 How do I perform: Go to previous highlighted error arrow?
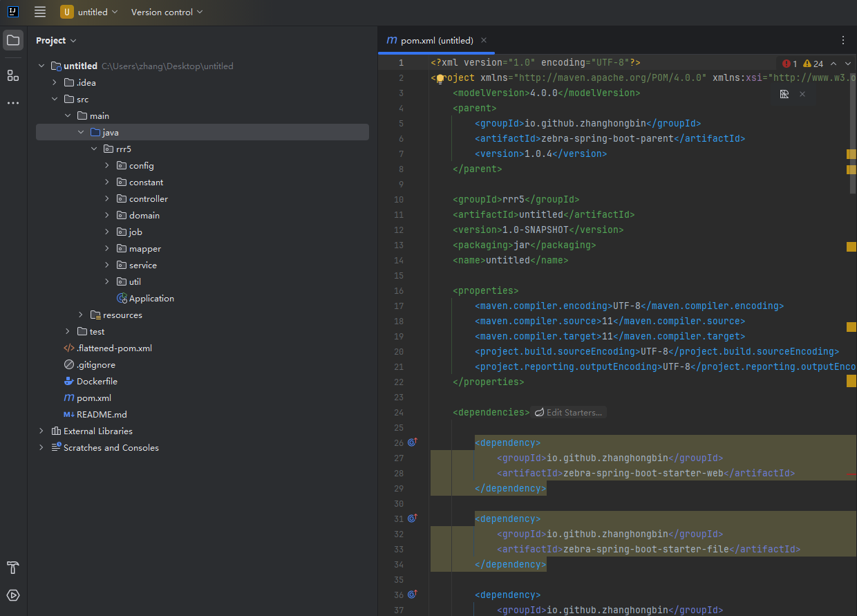click(833, 64)
